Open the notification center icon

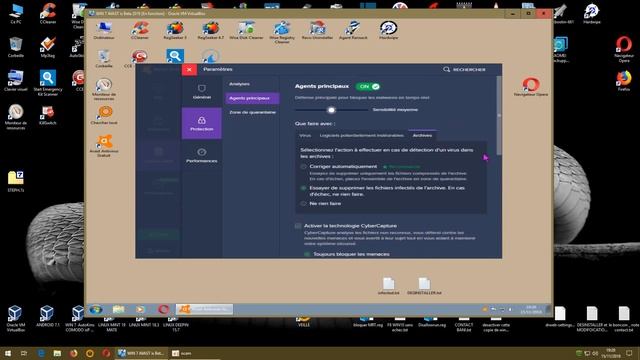pyautogui.click(x=629, y=353)
